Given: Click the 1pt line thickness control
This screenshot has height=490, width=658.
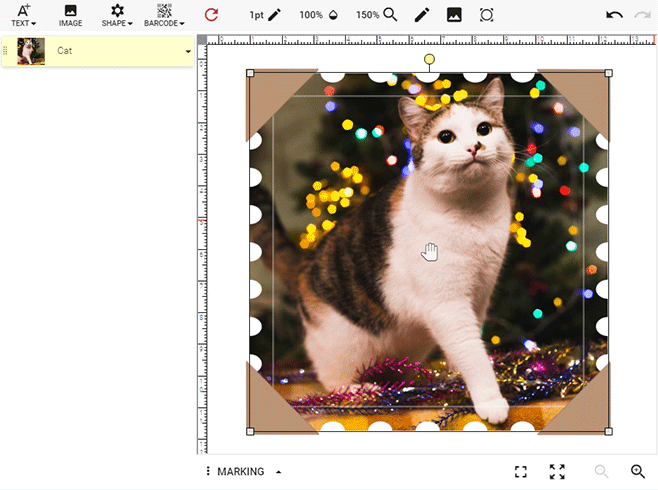Looking at the screenshot, I should pos(265,15).
